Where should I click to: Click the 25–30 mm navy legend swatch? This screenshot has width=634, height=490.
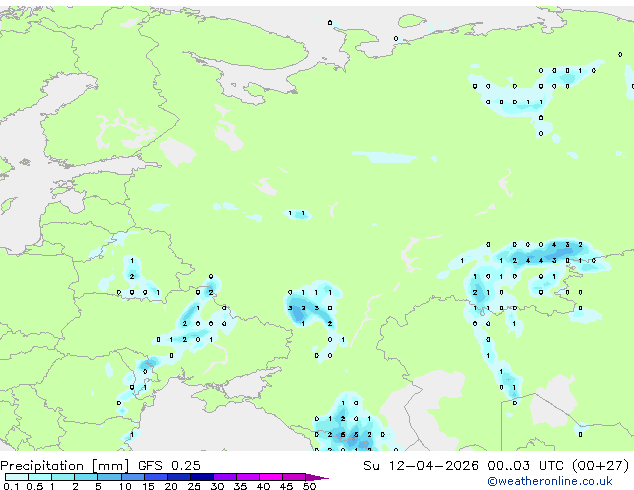(201, 477)
